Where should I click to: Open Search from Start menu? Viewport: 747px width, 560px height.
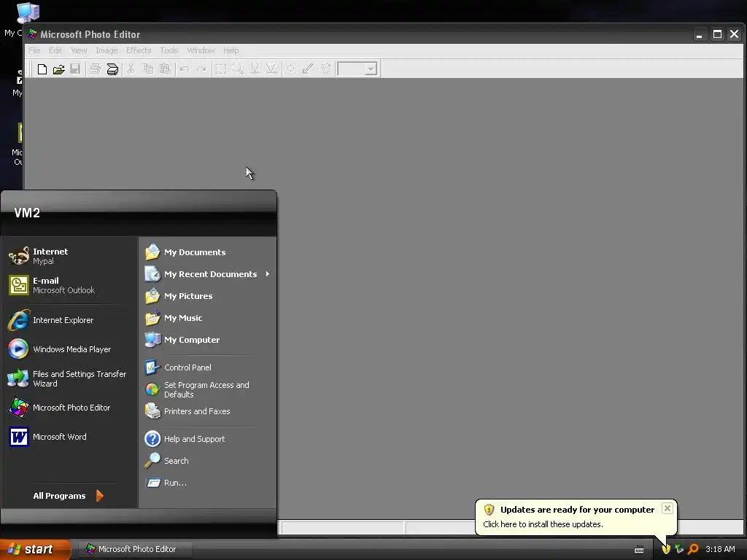coord(207,461)
